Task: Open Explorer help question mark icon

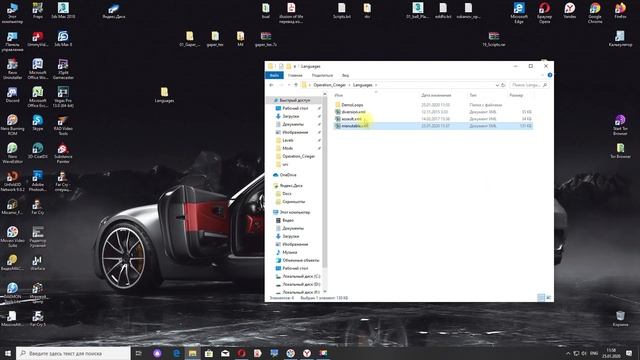Action: coord(550,75)
